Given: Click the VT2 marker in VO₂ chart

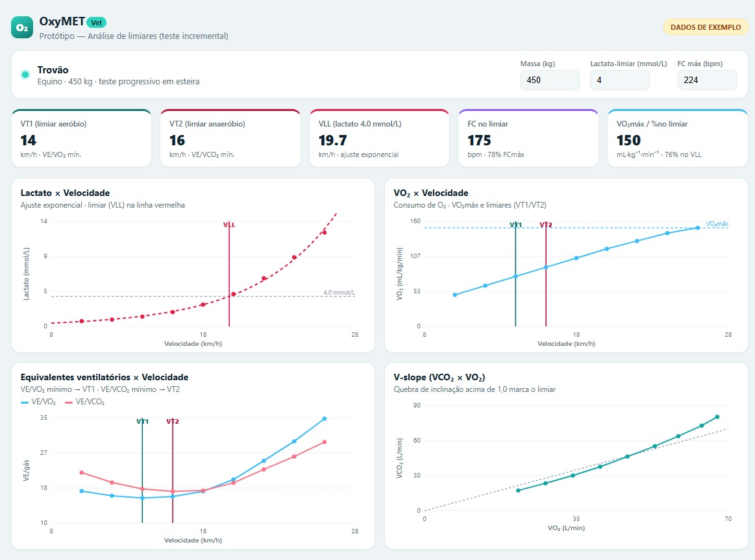Looking at the screenshot, I should point(546,225).
